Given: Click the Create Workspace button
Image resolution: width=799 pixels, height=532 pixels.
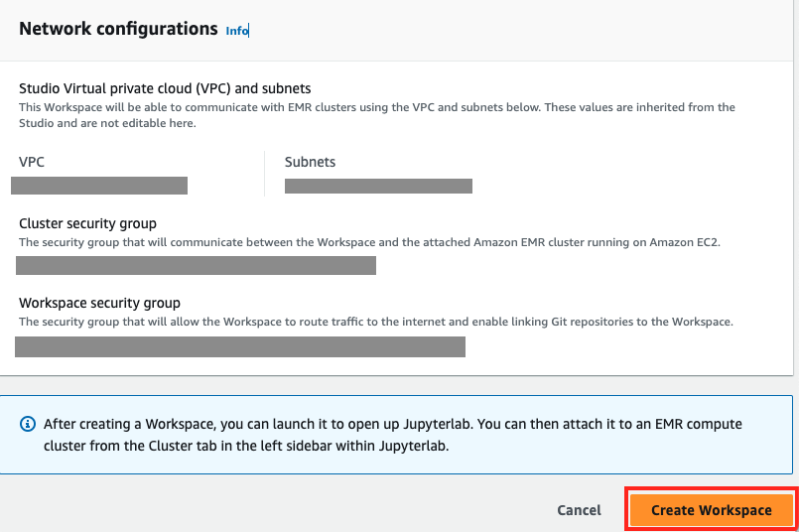Looking at the screenshot, I should pos(712,510).
